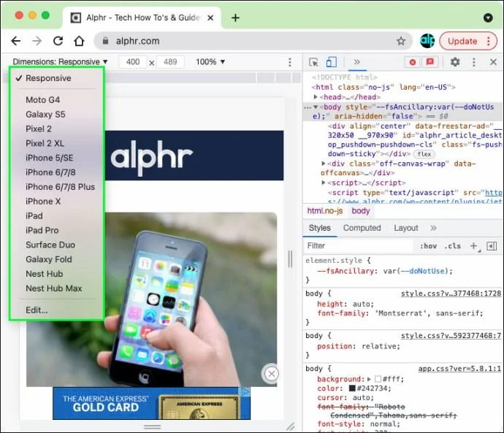
Task: Collapse the body element in DOM tree
Action: pos(316,107)
